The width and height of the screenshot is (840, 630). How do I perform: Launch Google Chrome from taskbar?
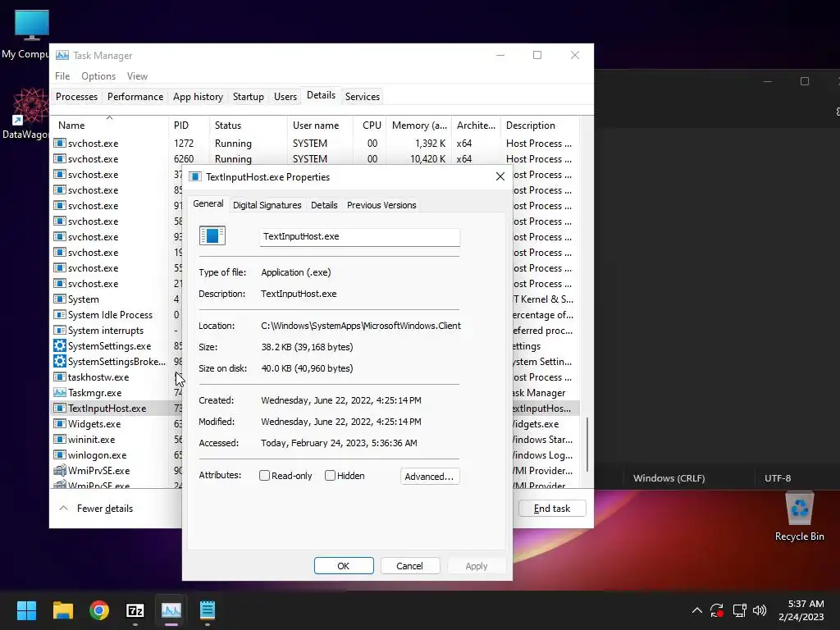tap(99, 610)
